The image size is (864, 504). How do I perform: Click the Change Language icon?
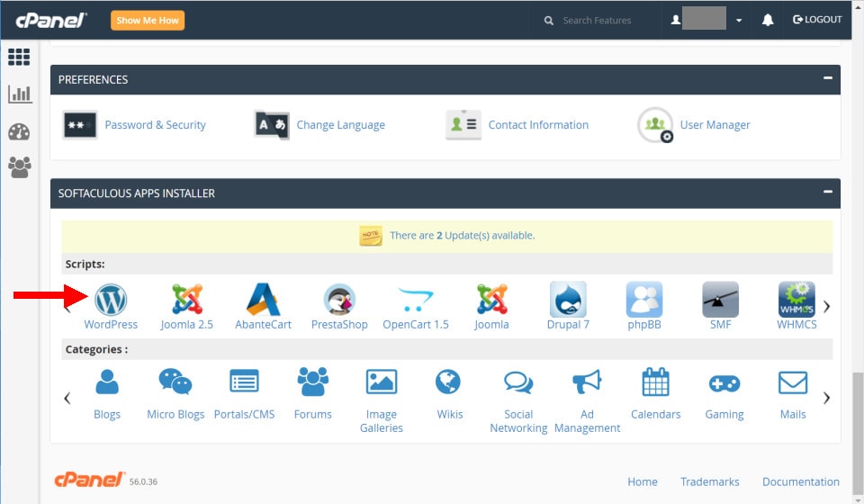point(272,125)
